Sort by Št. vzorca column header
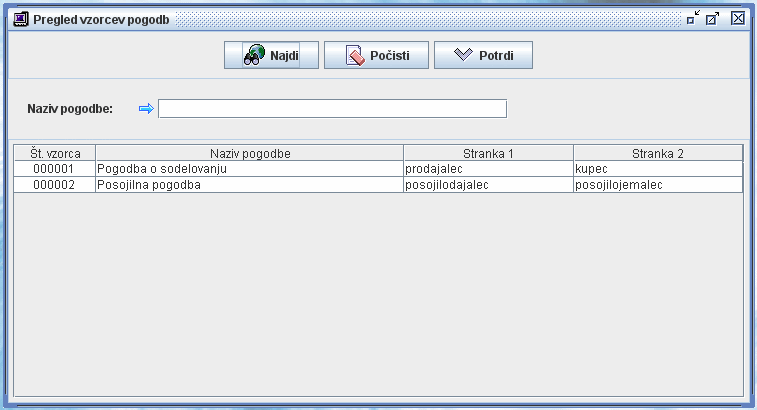Screen dimensions: 757x410 pyautogui.click(x=55, y=153)
